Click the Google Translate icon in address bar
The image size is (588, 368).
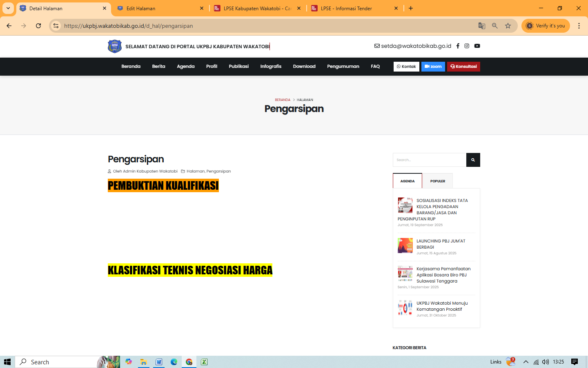click(x=482, y=26)
